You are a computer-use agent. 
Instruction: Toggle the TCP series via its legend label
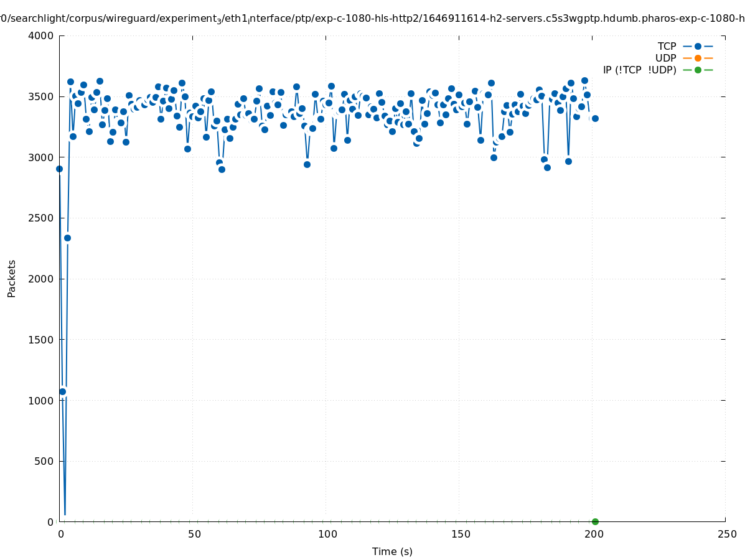click(667, 46)
